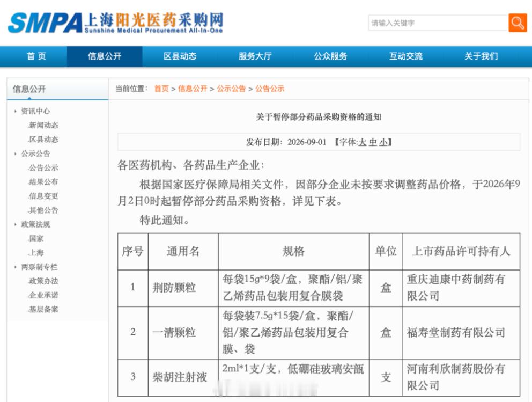
Task: Open the 互动交流 navigation tab
Action: coord(406,56)
